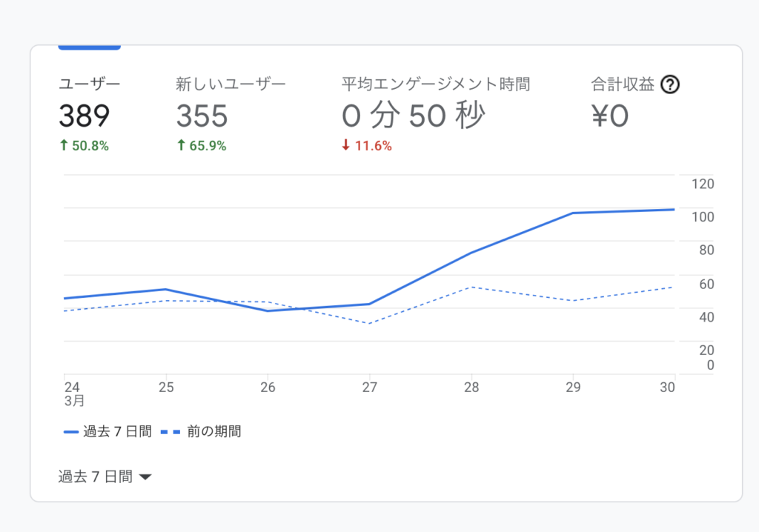This screenshot has width=759, height=532.
Task: Click the 355 new users value
Action: 202,116
